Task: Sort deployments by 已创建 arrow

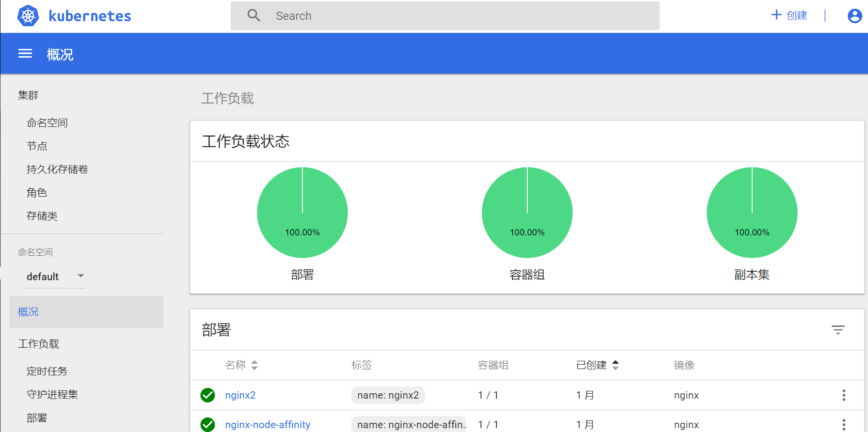Action: click(615, 365)
